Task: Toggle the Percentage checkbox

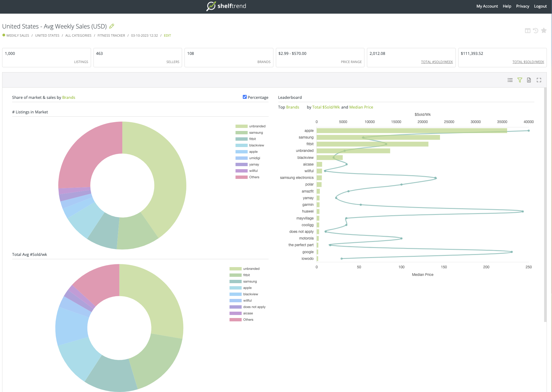Action: point(245,97)
